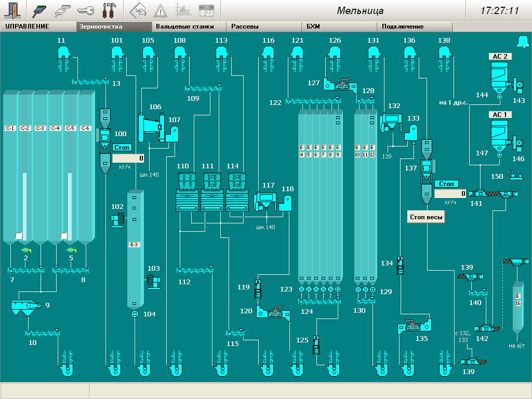Toggle the white checkbox in silo С-5
Viewport: 532px width, 399px height.
tap(64, 235)
